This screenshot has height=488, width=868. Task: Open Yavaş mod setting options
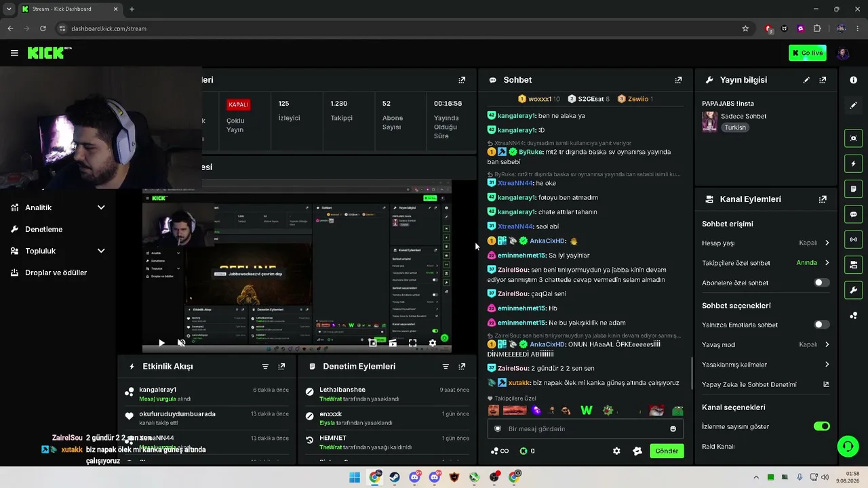point(766,344)
